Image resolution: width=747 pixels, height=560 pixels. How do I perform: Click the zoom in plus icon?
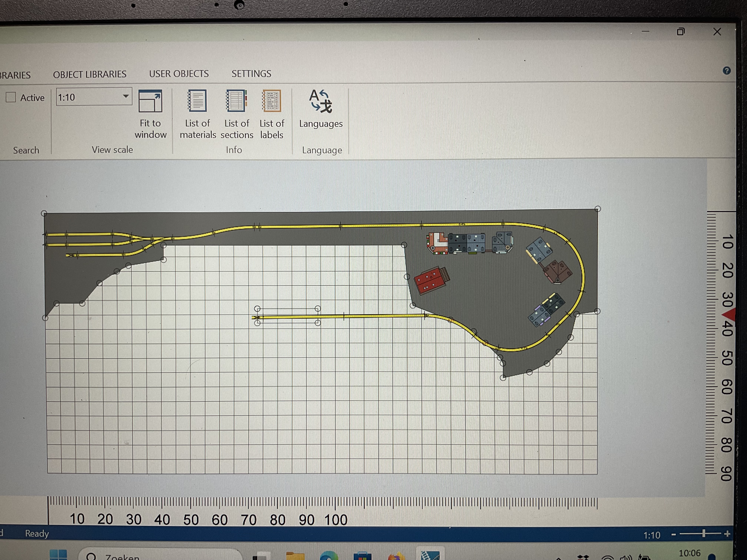[727, 534]
